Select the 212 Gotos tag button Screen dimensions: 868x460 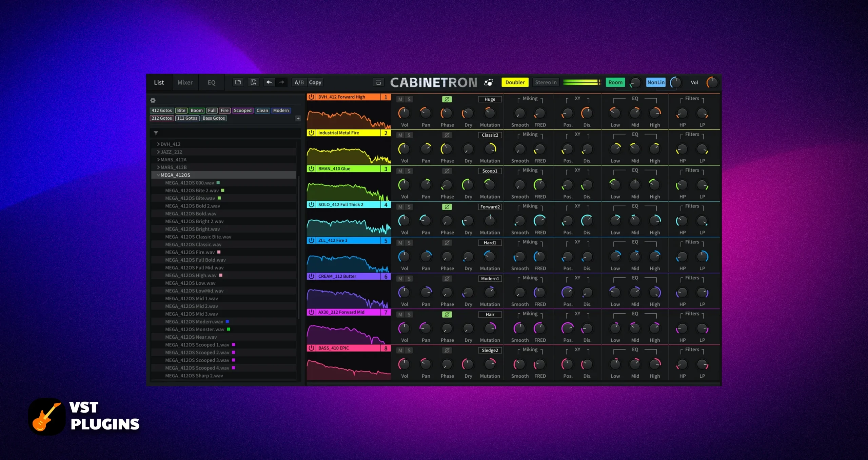pyautogui.click(x=162, y=118)
